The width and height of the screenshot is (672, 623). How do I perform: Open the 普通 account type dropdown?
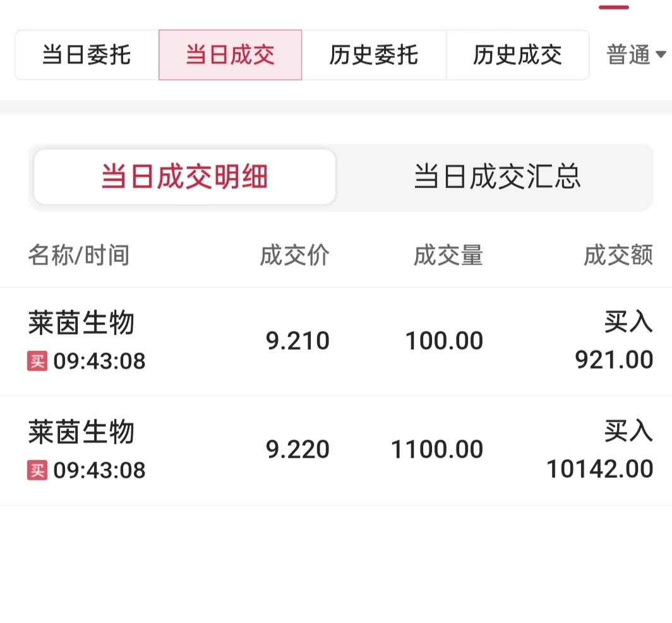click(635, 55)
